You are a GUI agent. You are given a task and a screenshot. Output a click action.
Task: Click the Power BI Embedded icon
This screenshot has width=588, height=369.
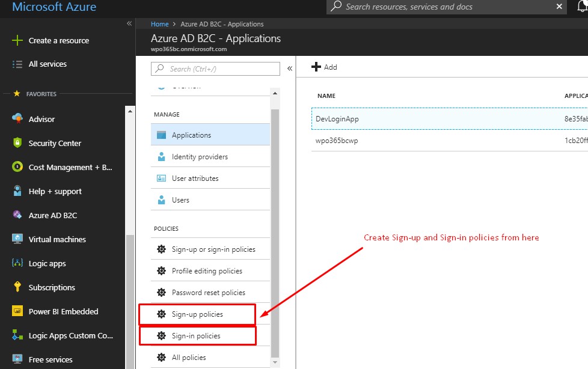pyautogui.click(x=17, y=311)
